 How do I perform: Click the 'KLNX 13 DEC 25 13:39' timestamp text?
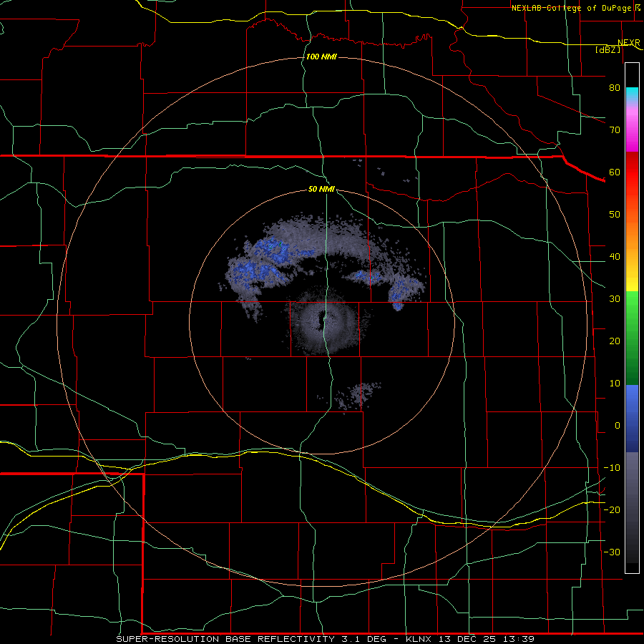coord(470,639)
